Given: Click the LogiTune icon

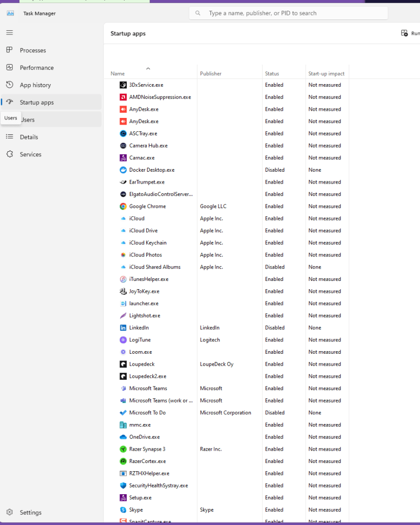Looking at the screenshot, I should click(x=123, y=340).
